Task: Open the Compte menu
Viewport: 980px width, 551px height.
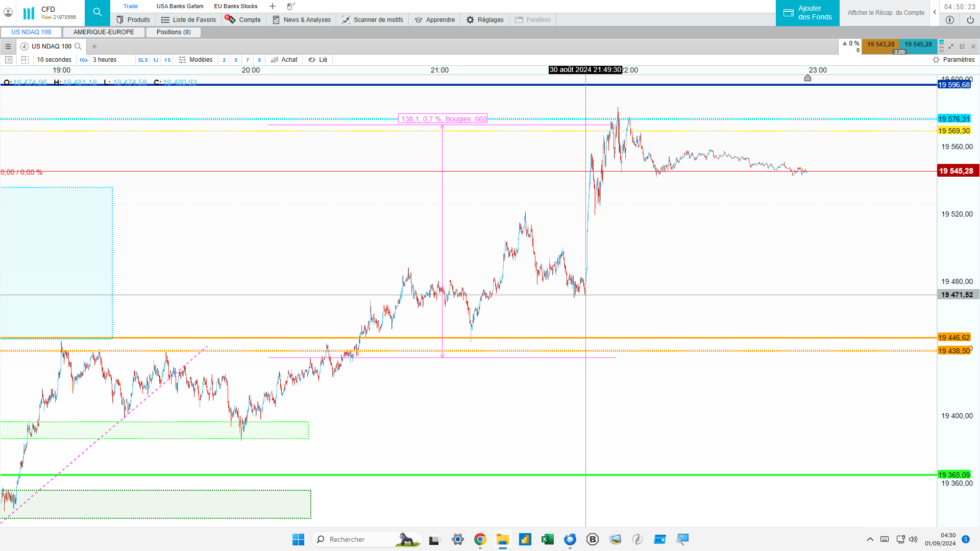Action: coord(243,20)
